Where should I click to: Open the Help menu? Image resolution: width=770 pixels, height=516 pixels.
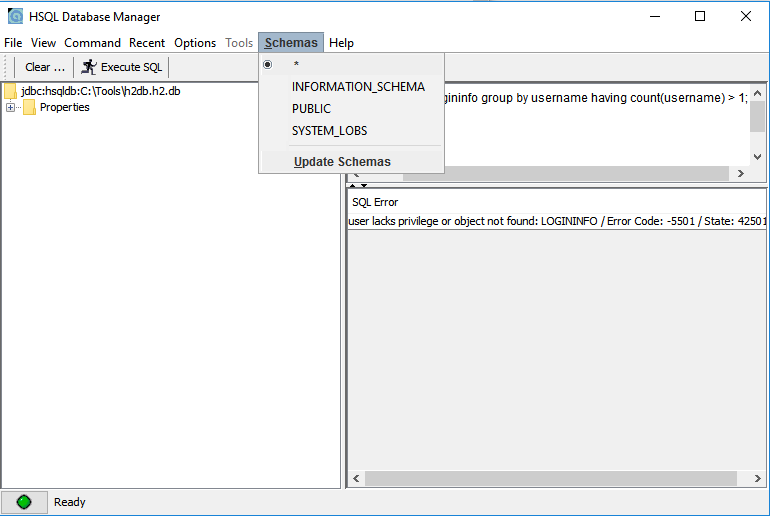pos(341,43)
